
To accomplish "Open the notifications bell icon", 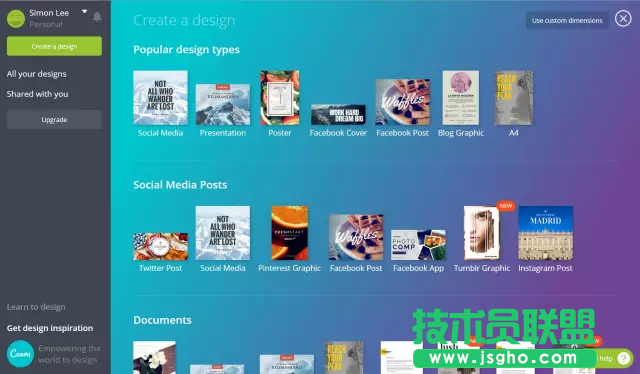I will [x=97, y=17].
